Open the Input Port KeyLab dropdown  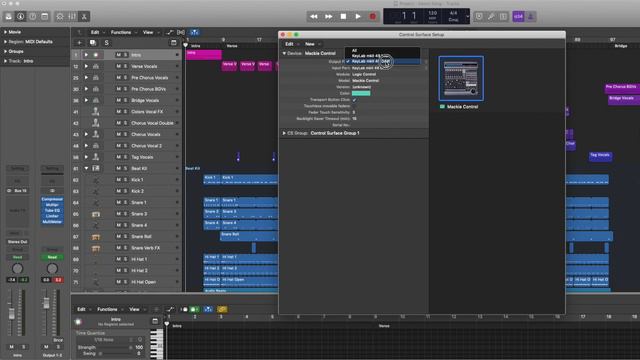point(388,68)
